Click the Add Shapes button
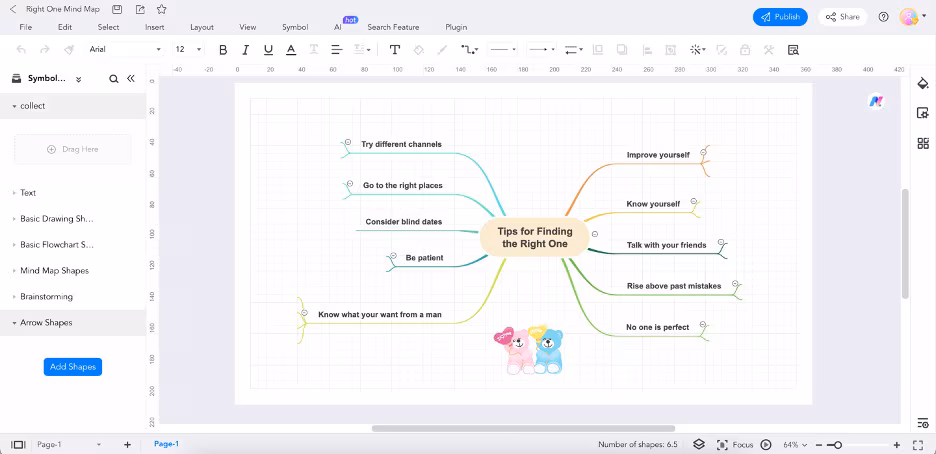The width and height of the screenshot is (936, 454). click(x=73, y=367)
